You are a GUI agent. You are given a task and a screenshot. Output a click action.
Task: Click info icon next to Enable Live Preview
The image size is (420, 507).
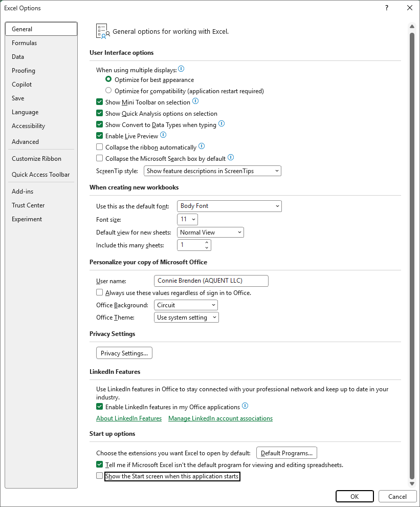[163, 135]
